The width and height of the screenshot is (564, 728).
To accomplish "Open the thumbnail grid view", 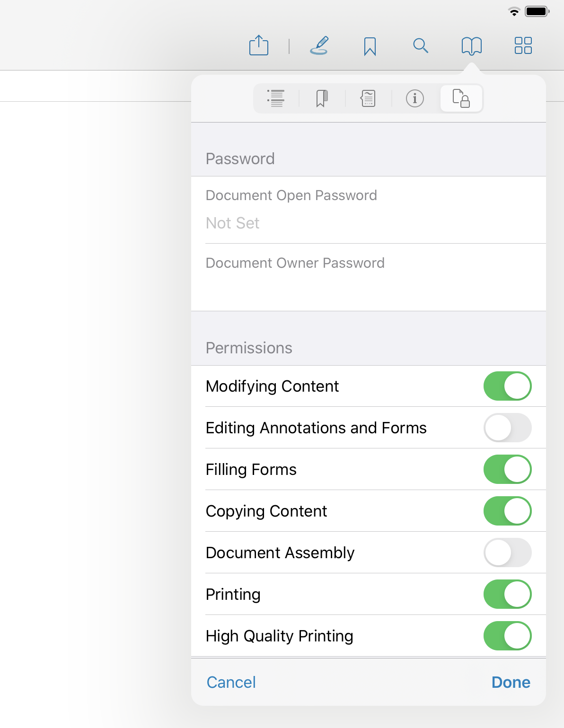I will point(523,46).
